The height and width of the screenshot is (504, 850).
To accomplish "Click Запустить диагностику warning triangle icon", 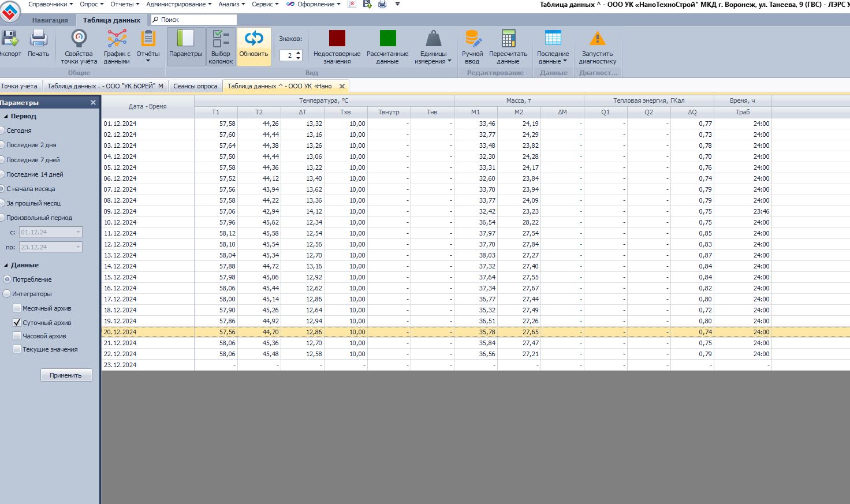I will click(597, 39).
